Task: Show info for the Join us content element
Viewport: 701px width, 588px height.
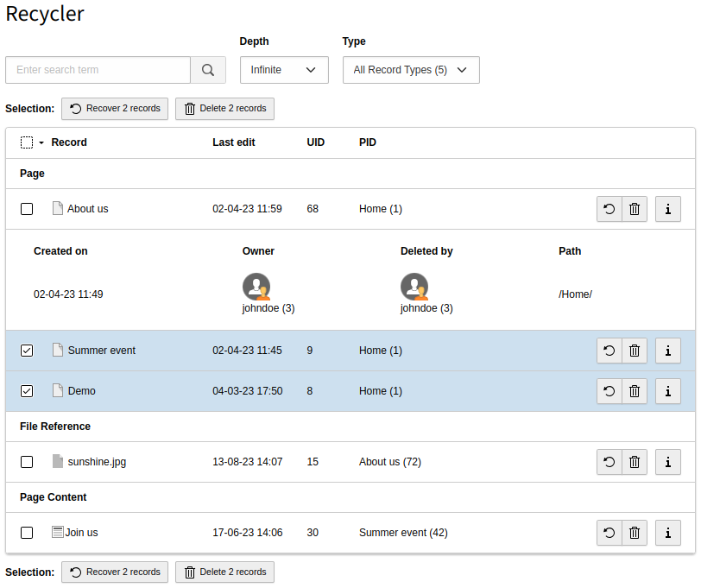Action: point(667,533)
